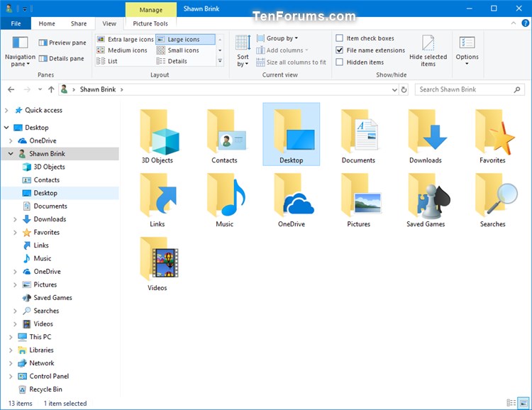
Task: Open the Sort by menu
Action: pos(243,50)
